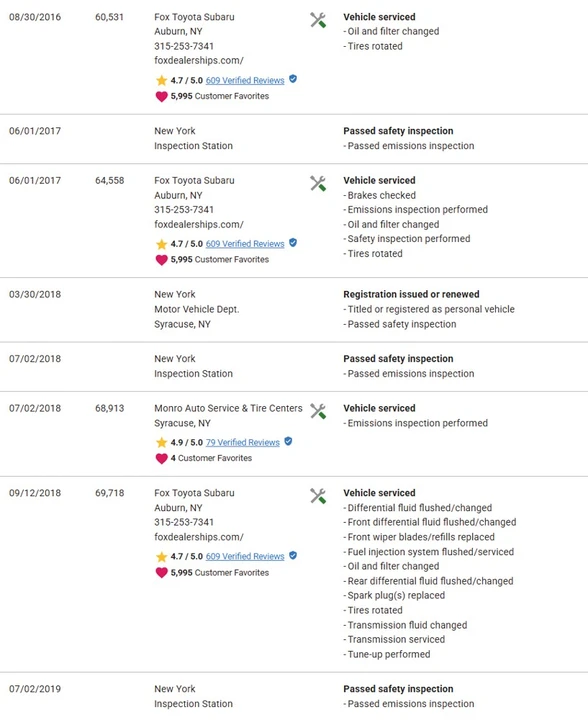Open 609 Verified Reviews in the 08/30/2016 entry
Screen dimensions: 588x720
(245, 80)
